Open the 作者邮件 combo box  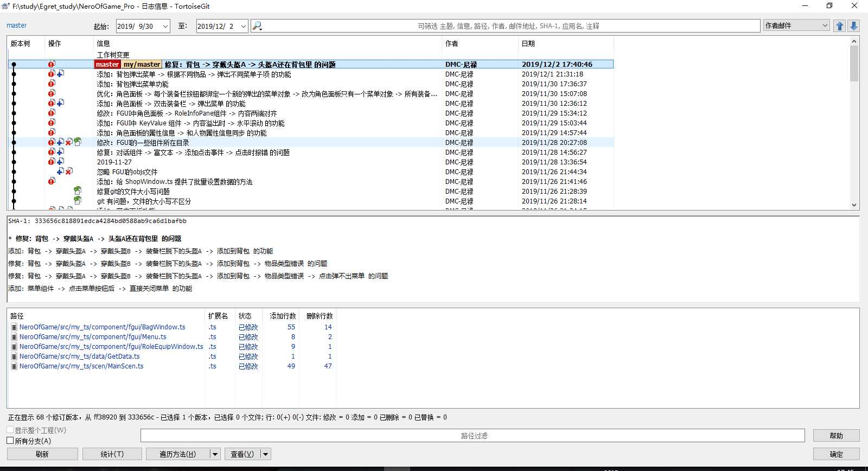[797, 26]
